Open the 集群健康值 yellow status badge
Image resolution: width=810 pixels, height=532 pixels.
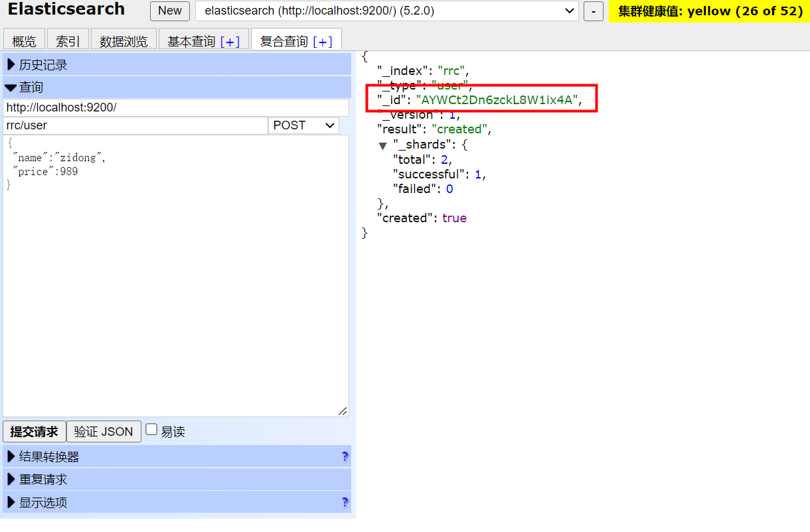tap(709, 11)
